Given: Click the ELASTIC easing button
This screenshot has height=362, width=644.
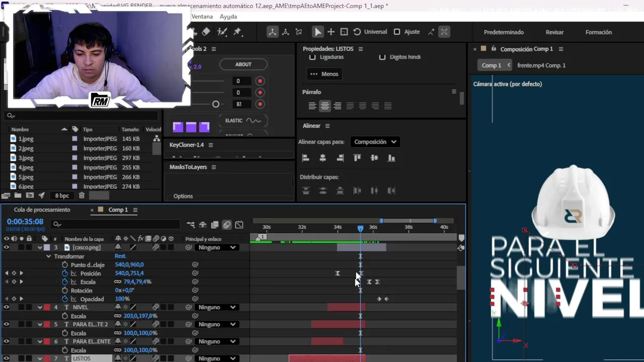Looking at the screenshot, I should pyautogui.click(x=243, y=121).
